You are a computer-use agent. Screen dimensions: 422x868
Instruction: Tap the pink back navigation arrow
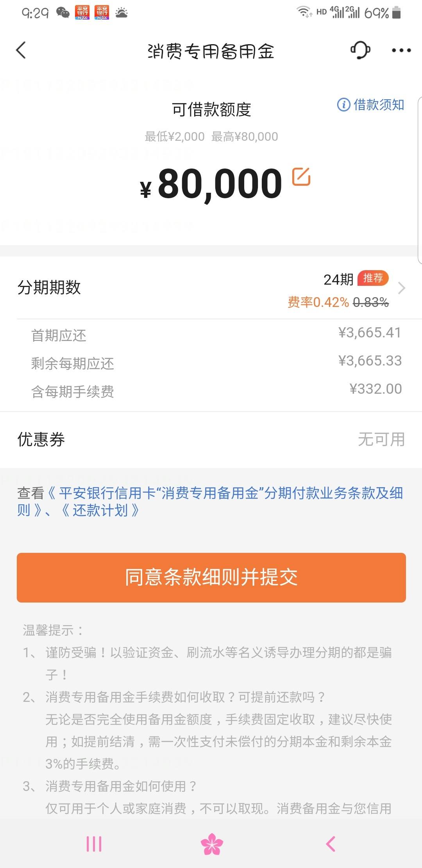click(331, 844)
